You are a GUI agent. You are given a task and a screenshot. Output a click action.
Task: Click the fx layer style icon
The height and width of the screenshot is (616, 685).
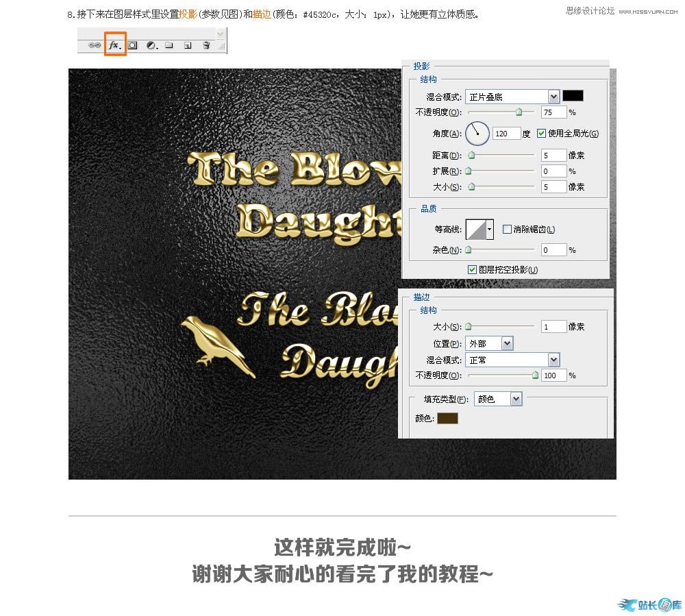[x=114, y=45]
